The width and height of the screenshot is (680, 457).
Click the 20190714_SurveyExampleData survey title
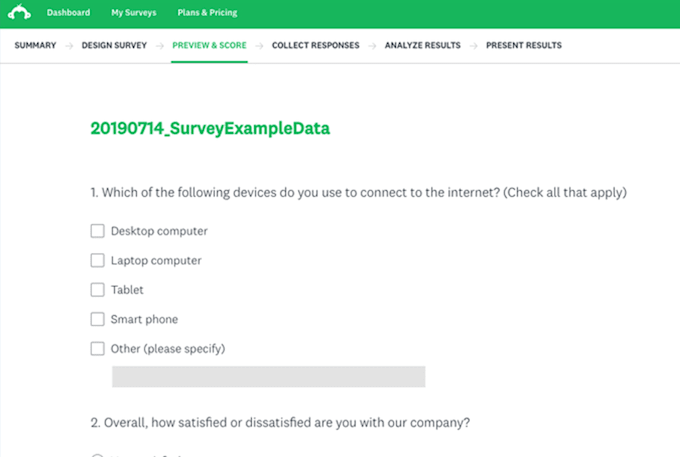tap(210, 128)
